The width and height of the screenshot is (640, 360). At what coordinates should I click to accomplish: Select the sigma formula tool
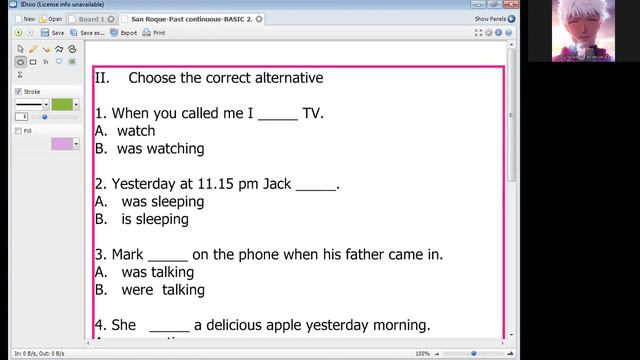pos(20,75)
